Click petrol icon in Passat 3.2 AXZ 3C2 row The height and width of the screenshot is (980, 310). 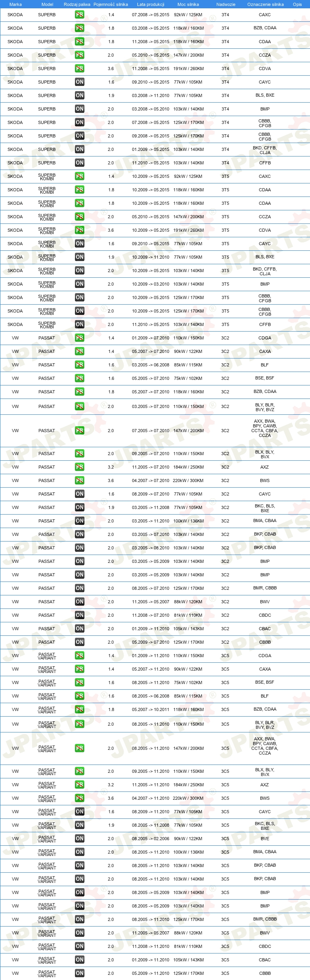80,467
